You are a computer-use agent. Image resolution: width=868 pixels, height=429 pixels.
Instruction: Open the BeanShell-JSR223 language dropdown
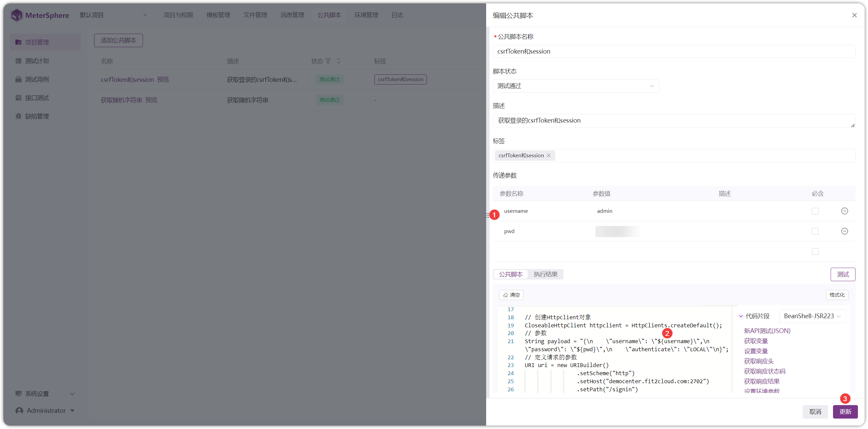[812, 316]
